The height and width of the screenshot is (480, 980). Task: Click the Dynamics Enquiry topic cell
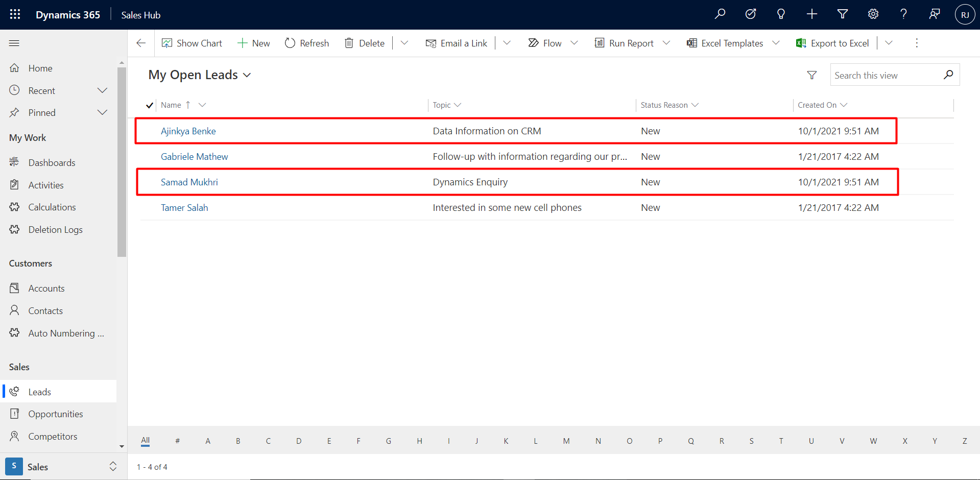[x=470, y=182]
